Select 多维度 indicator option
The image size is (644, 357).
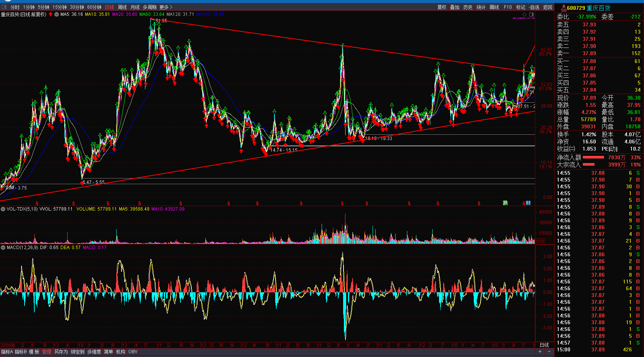[x=94, y=352]
